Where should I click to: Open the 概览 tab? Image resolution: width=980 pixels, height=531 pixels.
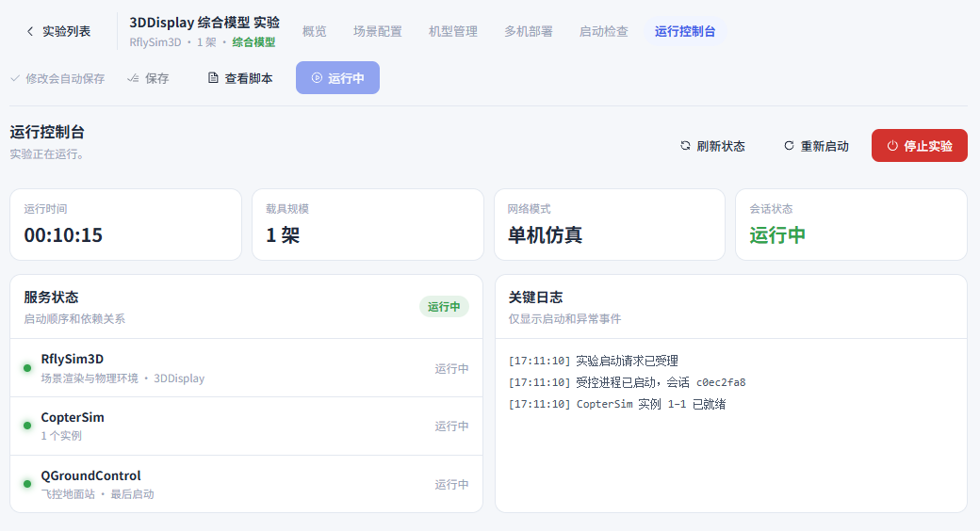tap(315, 31)
